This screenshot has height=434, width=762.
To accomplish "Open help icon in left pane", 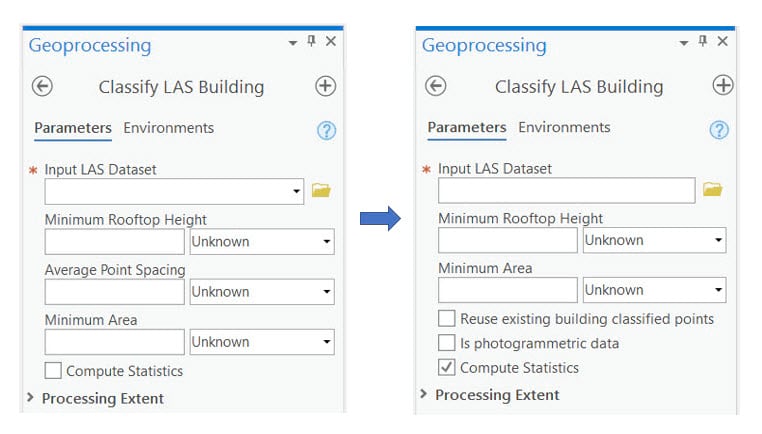I will [326, 131].
